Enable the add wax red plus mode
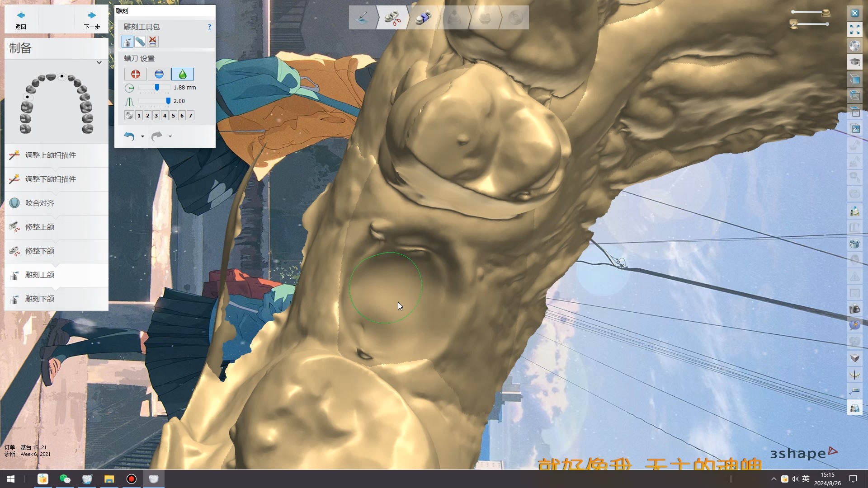Image resolution: width=868 pixels, height=488 pixels. click(x=135, y=74)
